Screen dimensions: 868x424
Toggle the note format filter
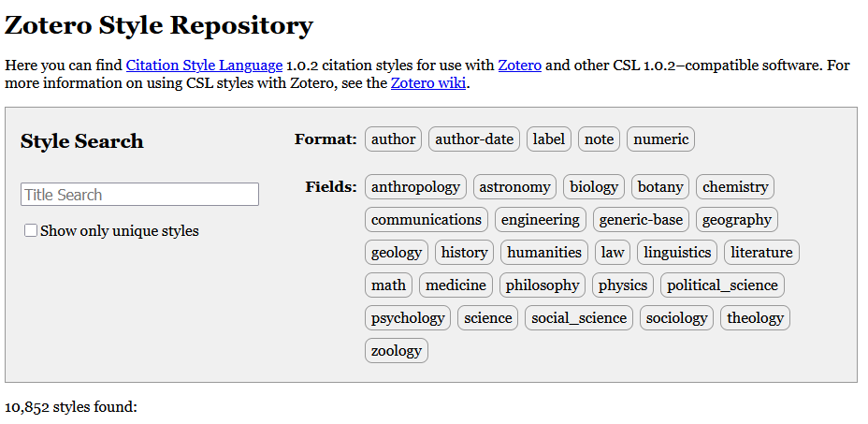[599, 139]
